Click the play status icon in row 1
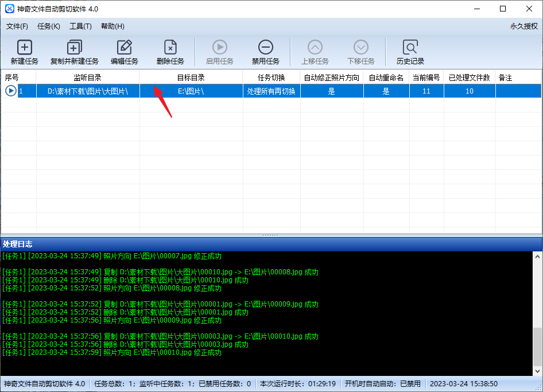Image resolution: width=543 pixels, height=392 pixels. [10, 91]
